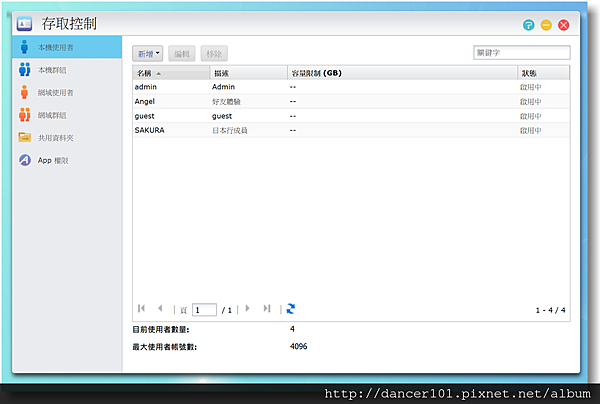Click the 日本行成員 description cell

(x=230, y=130)
